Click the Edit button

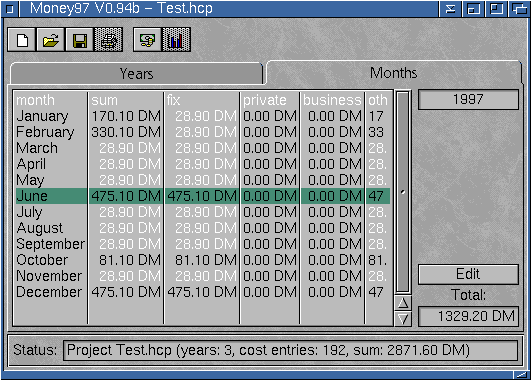pyautogui.click(x=468, y=274)
